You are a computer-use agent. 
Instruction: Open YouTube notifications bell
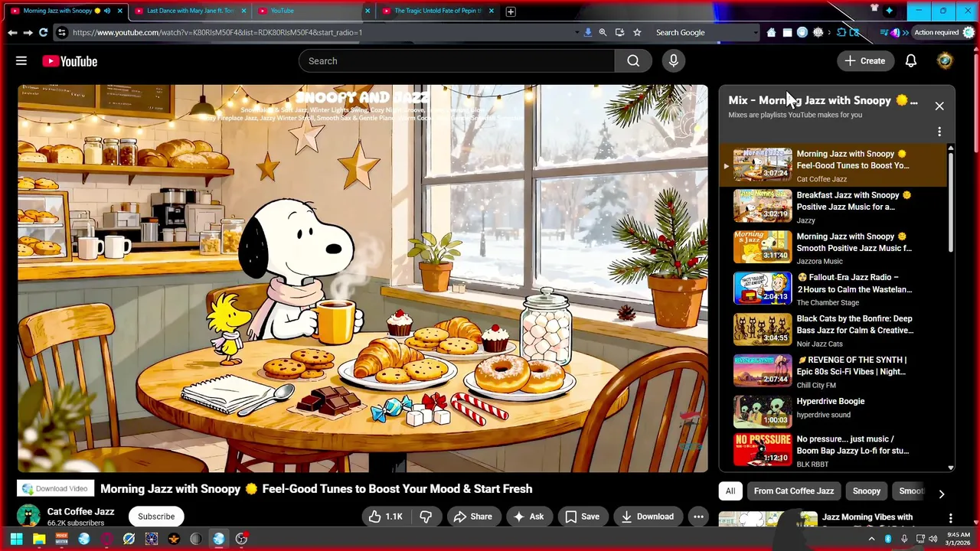point(911,61)
